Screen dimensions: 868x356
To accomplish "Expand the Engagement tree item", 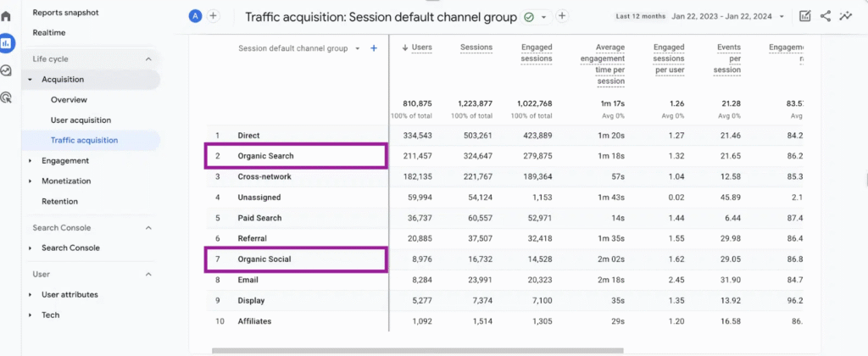I will [x=31, y=161].
